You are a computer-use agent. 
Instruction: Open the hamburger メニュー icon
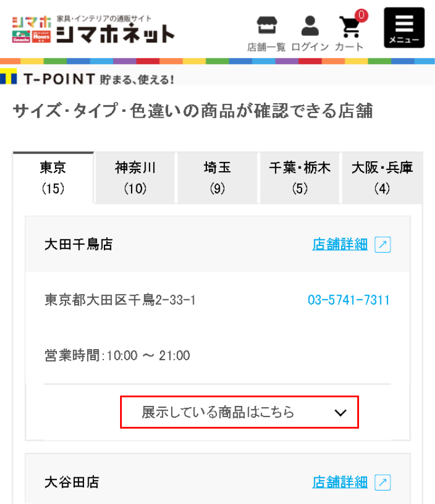coord(404,27)
